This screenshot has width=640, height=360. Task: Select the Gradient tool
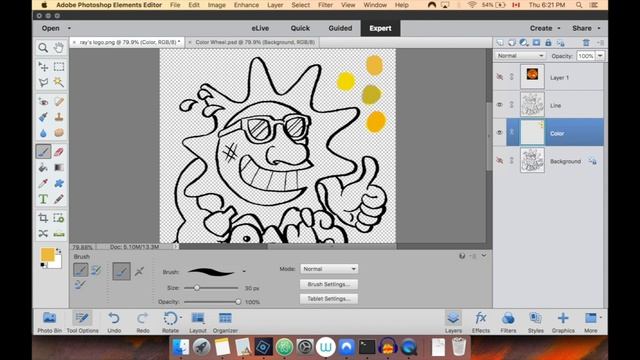59,167
